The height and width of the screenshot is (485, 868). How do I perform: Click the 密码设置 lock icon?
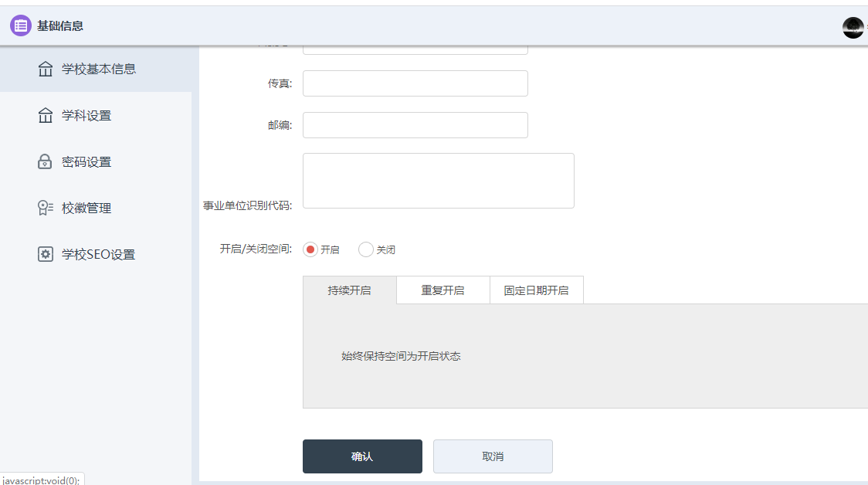click(46, 161)
